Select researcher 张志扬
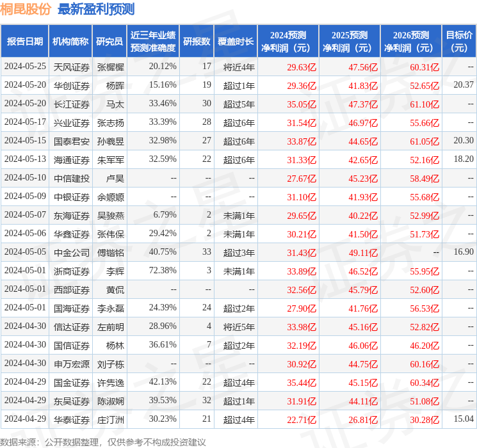The height and width of the screenshot is (448, 477). click(x=110, y=123)
